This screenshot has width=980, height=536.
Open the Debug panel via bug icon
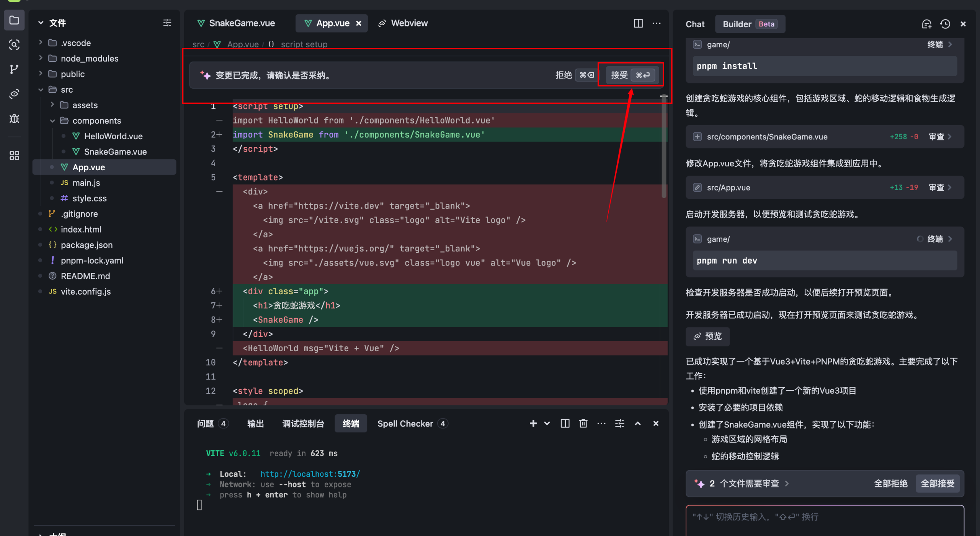point(14,119)
